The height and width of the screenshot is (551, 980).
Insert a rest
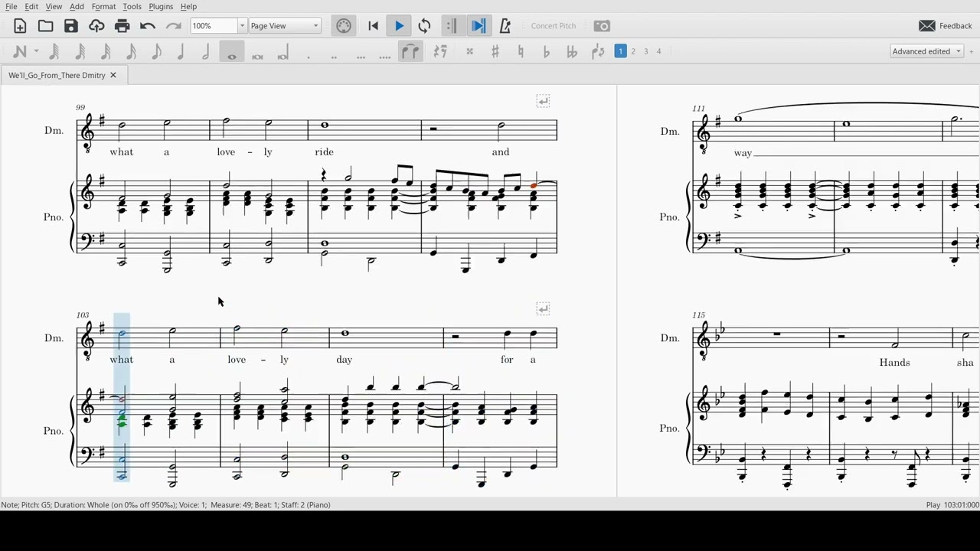[440, 51]
